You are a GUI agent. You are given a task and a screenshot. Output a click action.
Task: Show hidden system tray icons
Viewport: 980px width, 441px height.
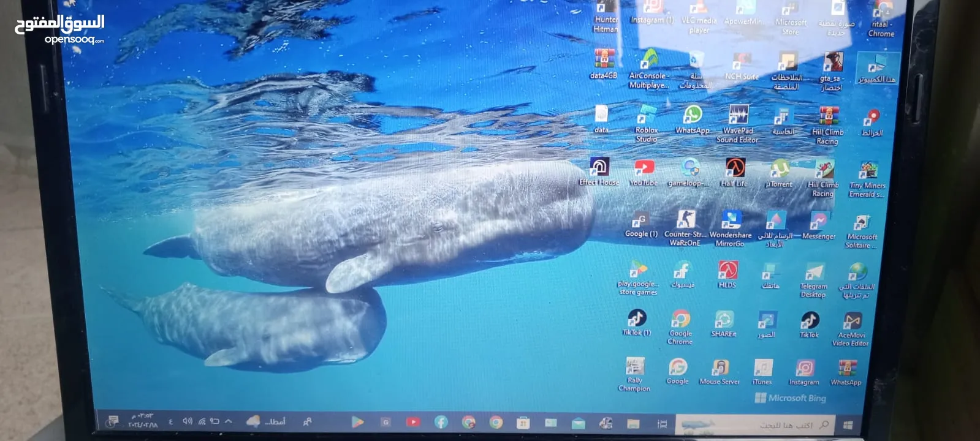click(x=229, y=421)
